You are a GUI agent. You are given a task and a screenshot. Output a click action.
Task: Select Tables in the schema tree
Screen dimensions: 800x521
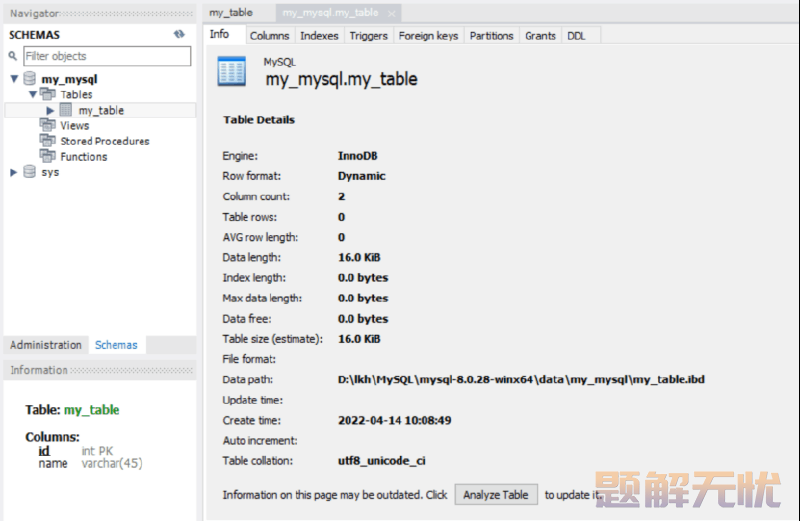(x=77, y=94)
